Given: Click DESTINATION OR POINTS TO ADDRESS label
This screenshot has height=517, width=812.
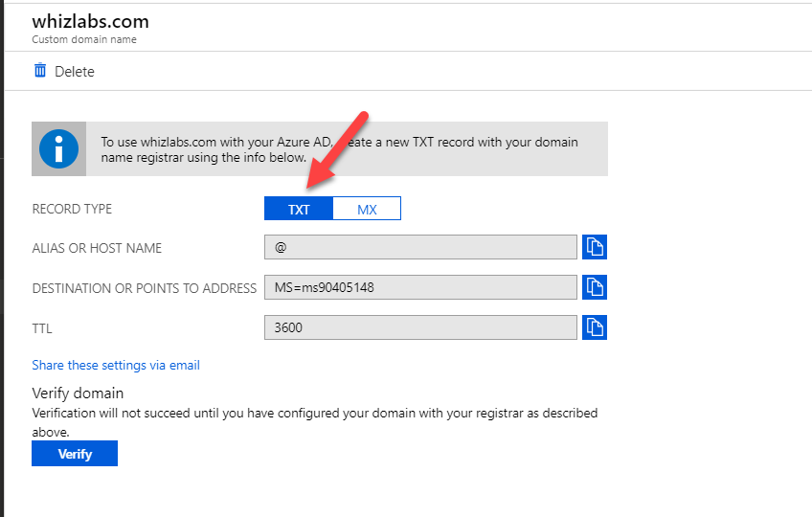Looking at the screenshot, I should coord(145,288).
